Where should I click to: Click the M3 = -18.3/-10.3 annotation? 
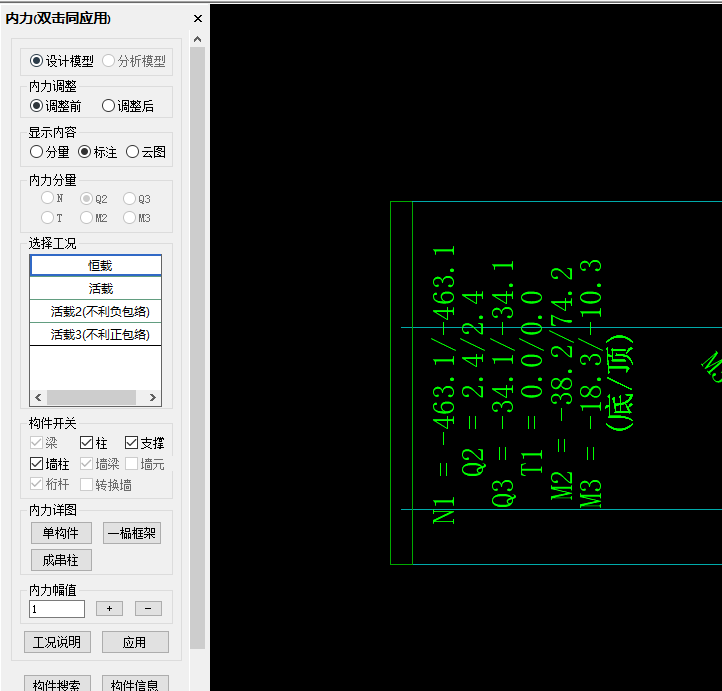click(x=591, y=383)
